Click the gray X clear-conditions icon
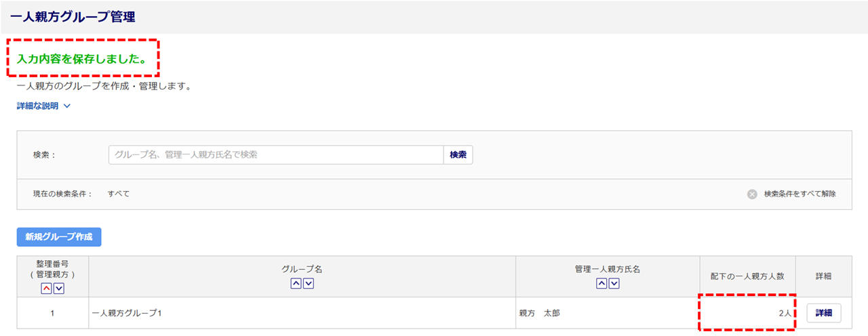The image size is (868, 336). tap(752, 194)
